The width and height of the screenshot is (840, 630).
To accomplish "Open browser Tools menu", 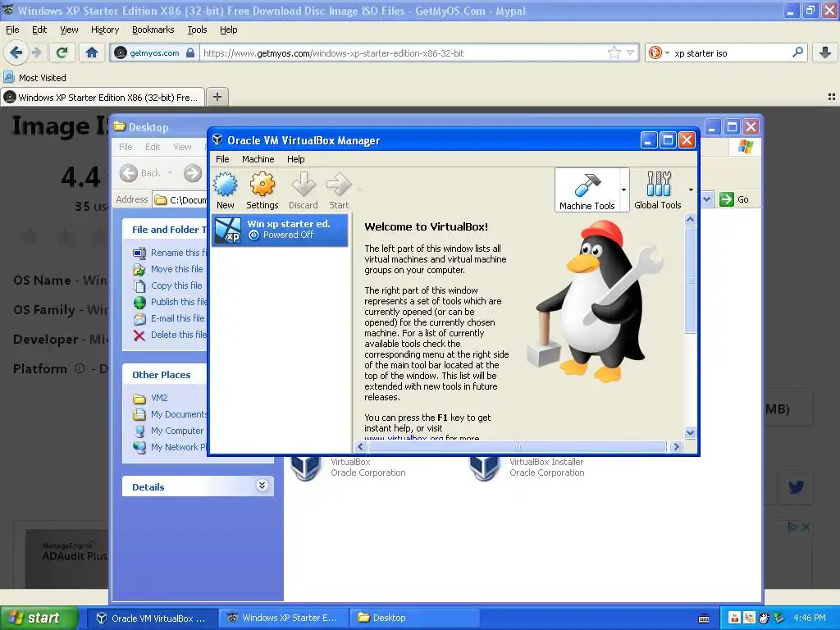I will [x=197, y=30].
